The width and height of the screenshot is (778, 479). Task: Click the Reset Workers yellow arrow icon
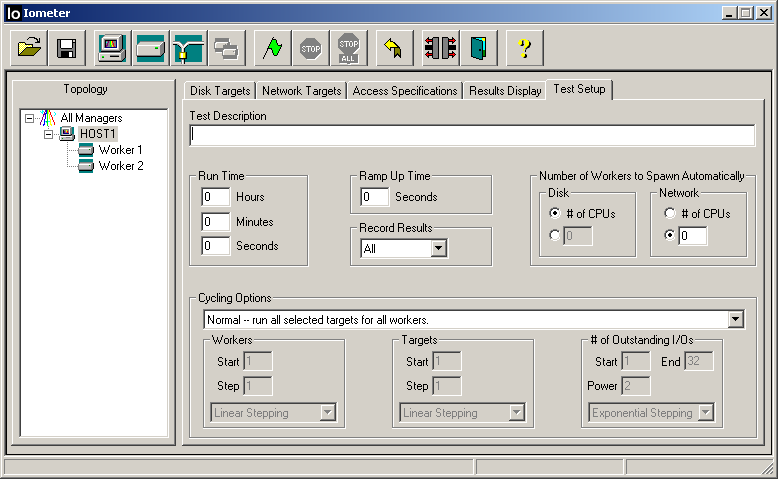point(394,48)
